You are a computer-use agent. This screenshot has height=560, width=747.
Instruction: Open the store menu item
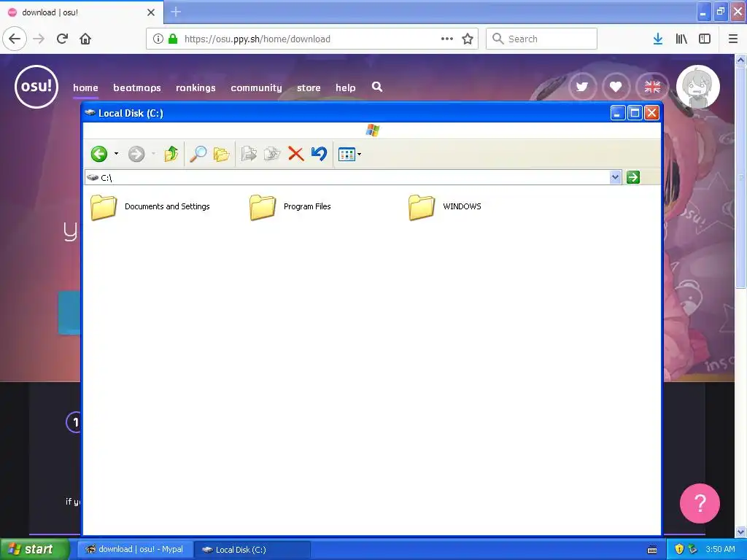309,87
